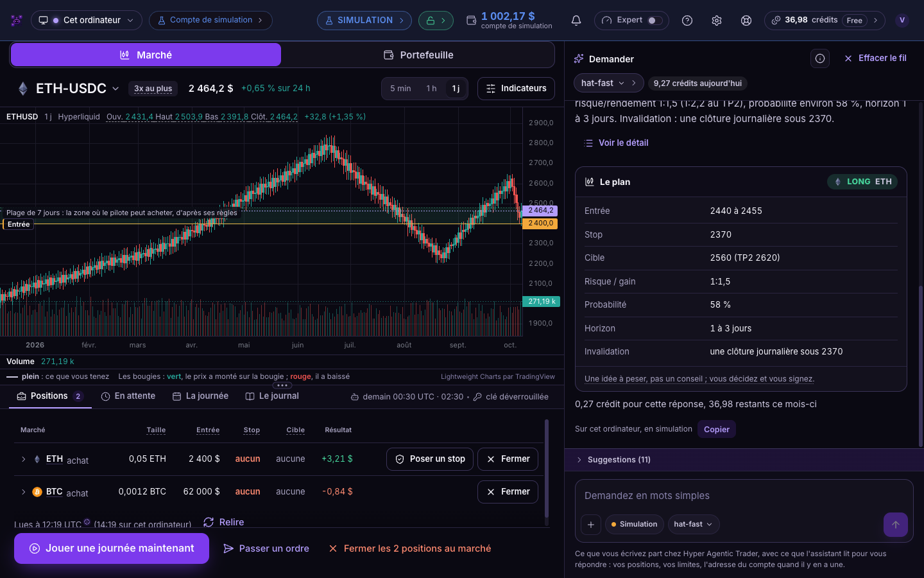Click Jouer une journée maintenant
Image resolution: width=924 pixels, height=578 pixels.
coord(112,548)
